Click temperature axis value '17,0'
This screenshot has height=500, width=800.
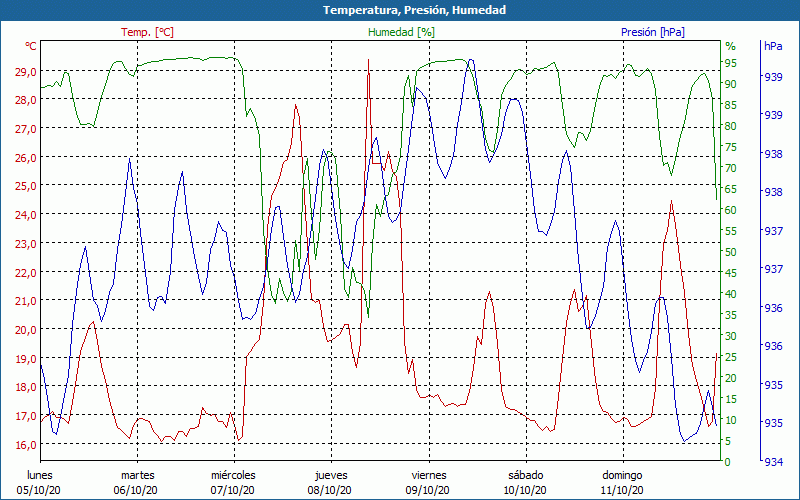tap(26, 416)
